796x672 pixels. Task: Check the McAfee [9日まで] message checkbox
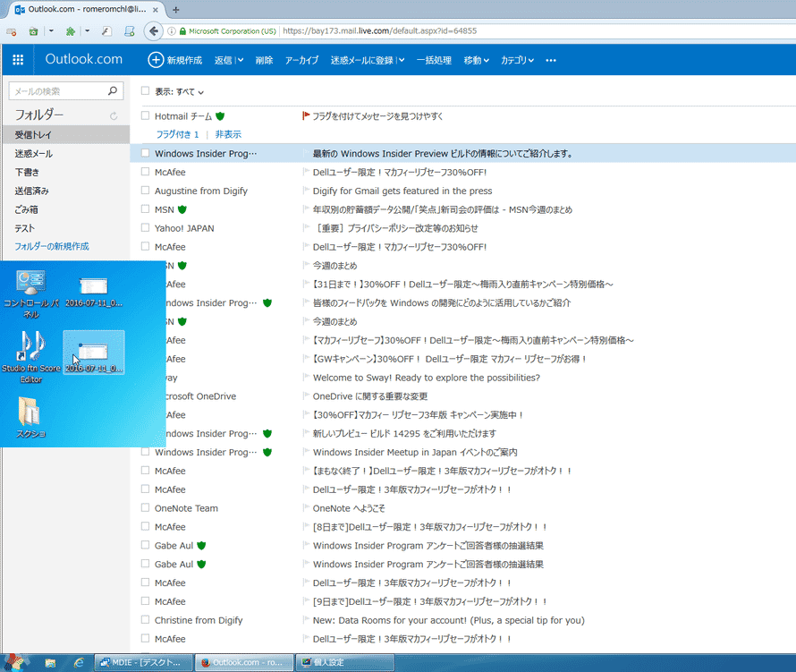click(x=145, y=600)
